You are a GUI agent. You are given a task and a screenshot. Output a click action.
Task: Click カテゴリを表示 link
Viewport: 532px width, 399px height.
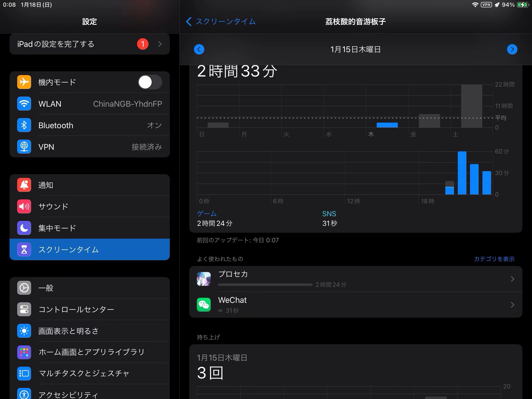click(494, 259)
